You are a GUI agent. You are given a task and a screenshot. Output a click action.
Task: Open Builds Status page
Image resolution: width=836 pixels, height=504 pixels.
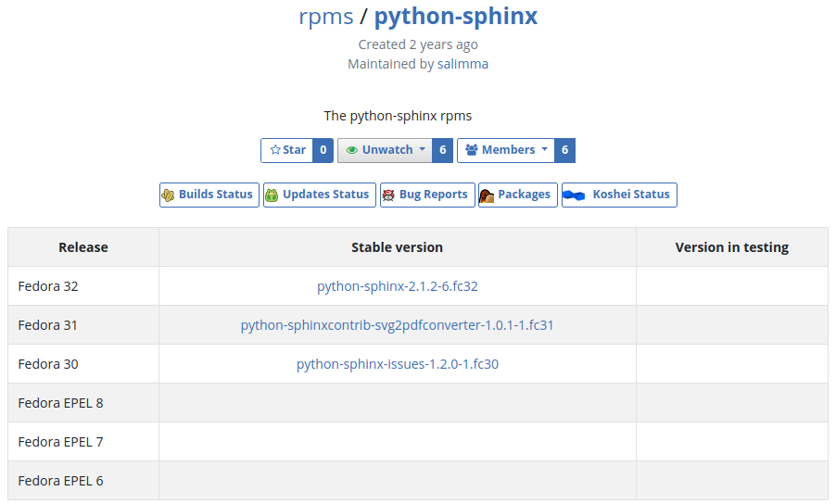click(209, 195)
